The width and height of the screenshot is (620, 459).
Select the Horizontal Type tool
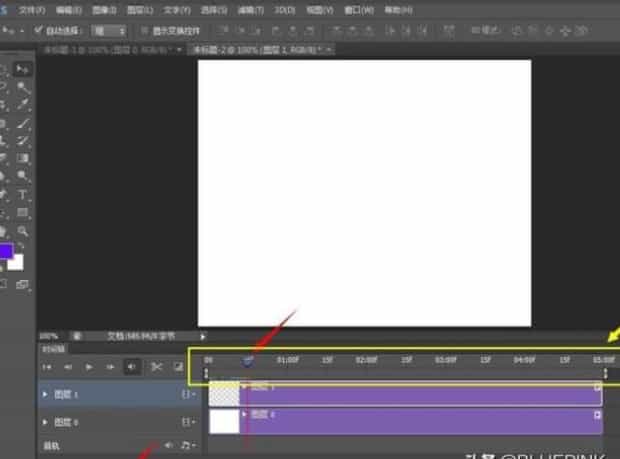[x=23, y=194]
